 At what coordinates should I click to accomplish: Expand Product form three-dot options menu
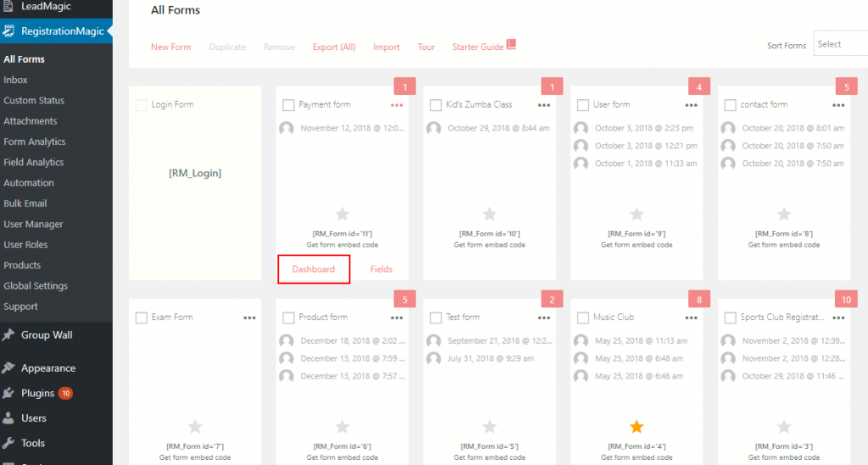pyautogui.click(x=397, y=318)
